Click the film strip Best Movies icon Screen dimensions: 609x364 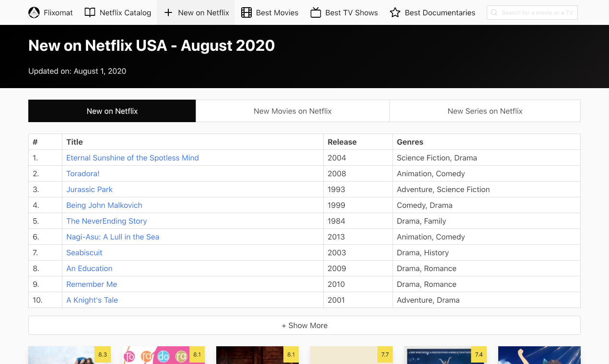pos(246,12)
